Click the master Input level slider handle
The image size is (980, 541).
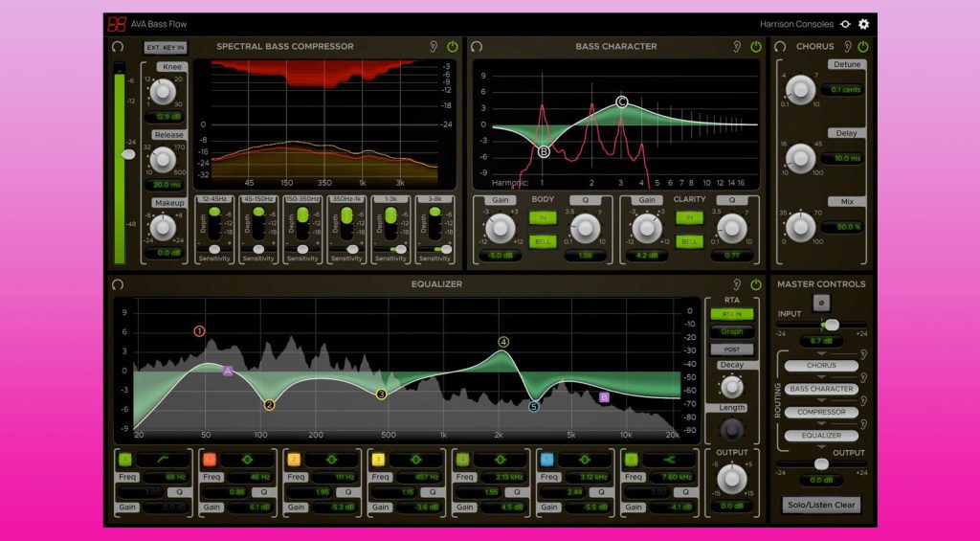(831, 325)
